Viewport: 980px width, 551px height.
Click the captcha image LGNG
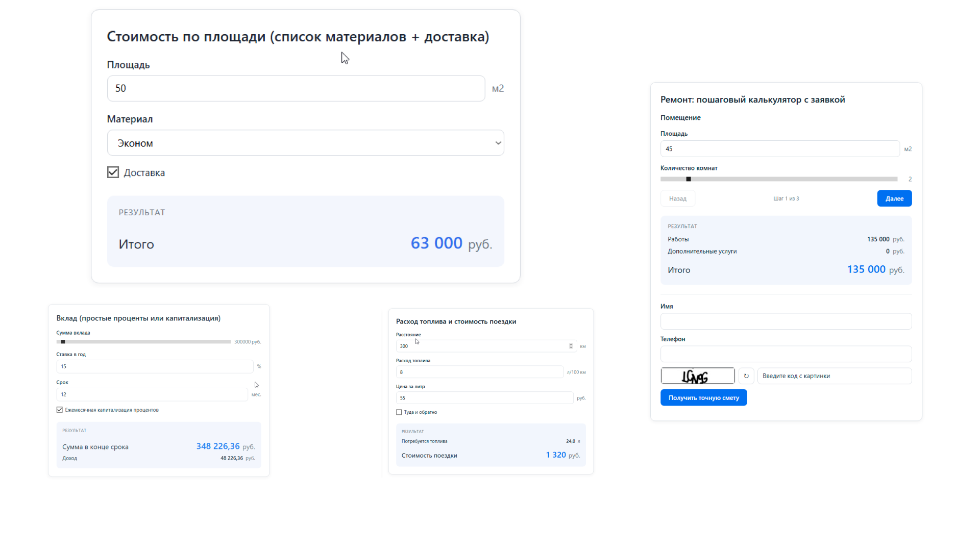coord(698,376)
